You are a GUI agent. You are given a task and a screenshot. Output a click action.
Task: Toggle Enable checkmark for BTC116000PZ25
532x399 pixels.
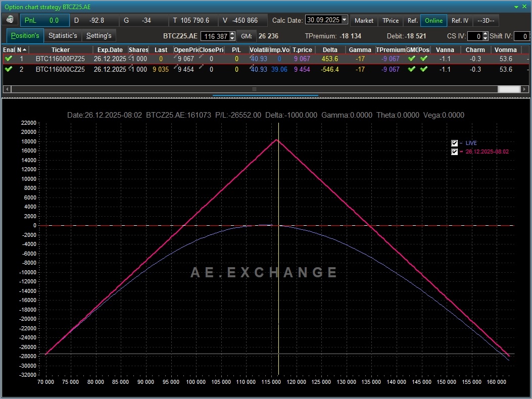(9, 59)
